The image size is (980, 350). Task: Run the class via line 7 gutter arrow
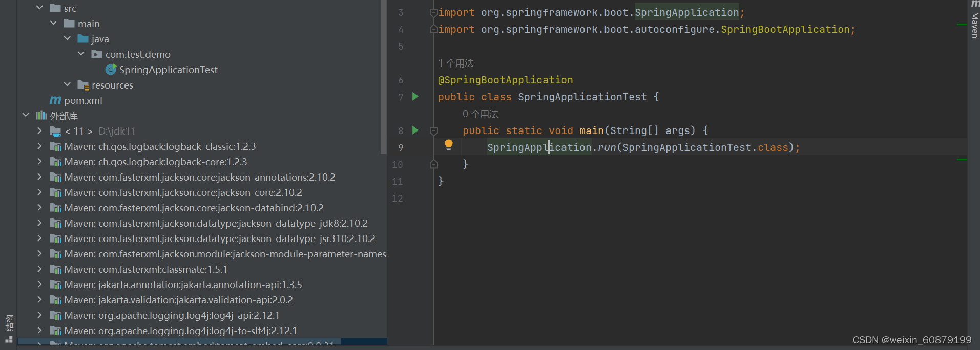[x=415, y=96]
